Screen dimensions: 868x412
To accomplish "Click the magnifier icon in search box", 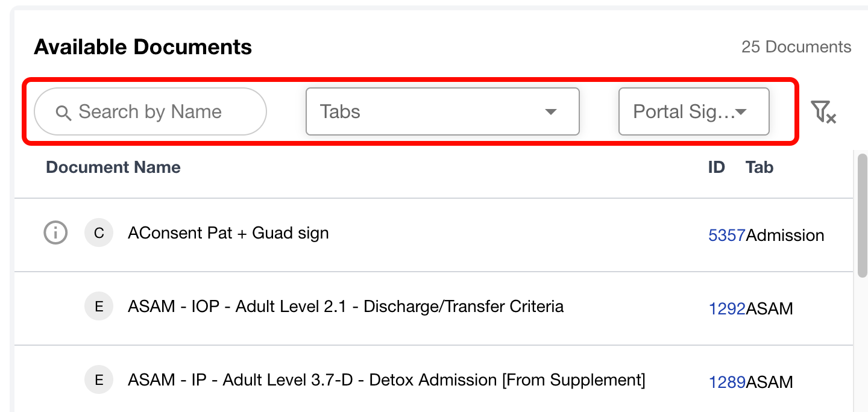I will tap(63, 112).
